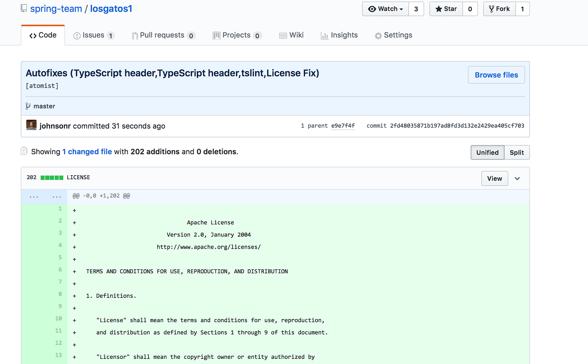Click the master branch name
The width and height of the screenshot is (588, 364).
(x=44, y=106)
